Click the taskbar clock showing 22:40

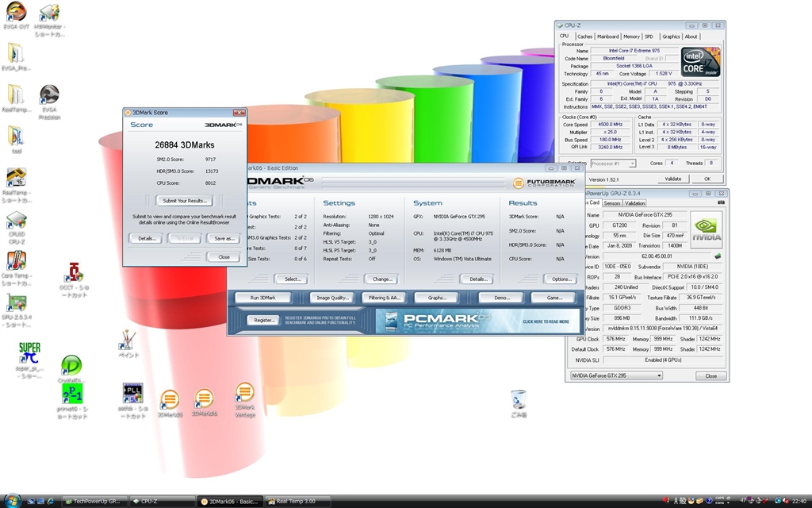pos(799,502)
